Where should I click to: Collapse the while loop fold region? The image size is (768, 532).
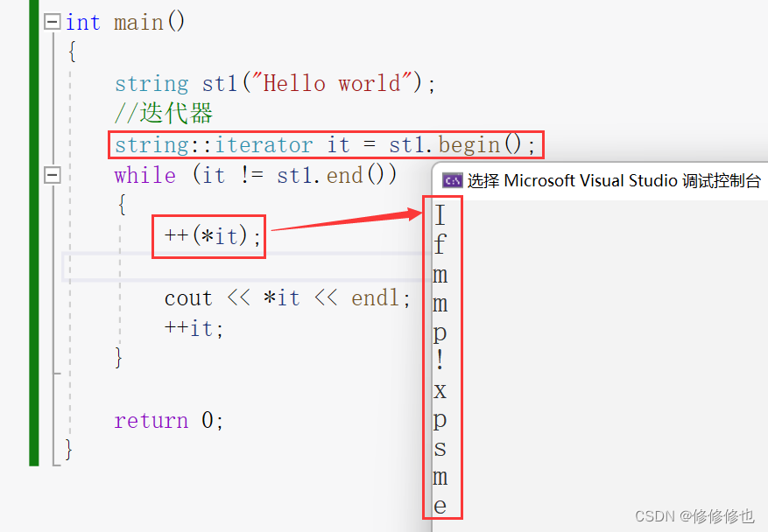[x=52, y=174]
